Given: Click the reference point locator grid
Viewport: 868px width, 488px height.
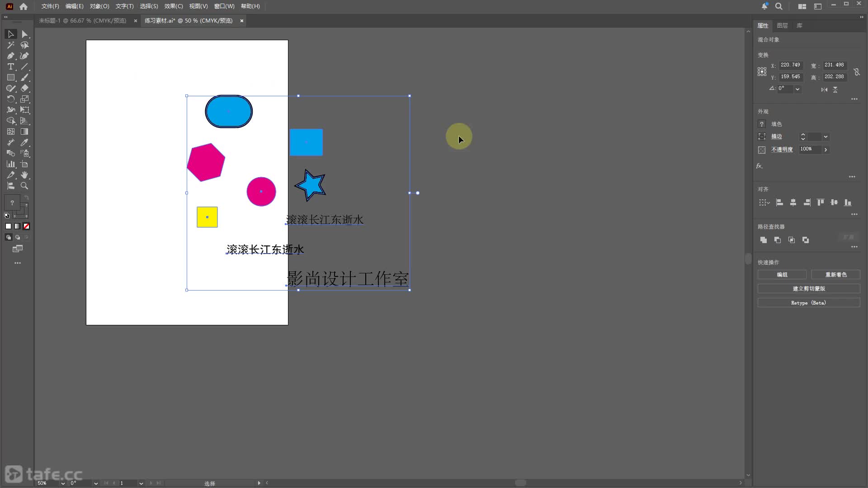Looking at the screenshot, I should click(762, 71).
